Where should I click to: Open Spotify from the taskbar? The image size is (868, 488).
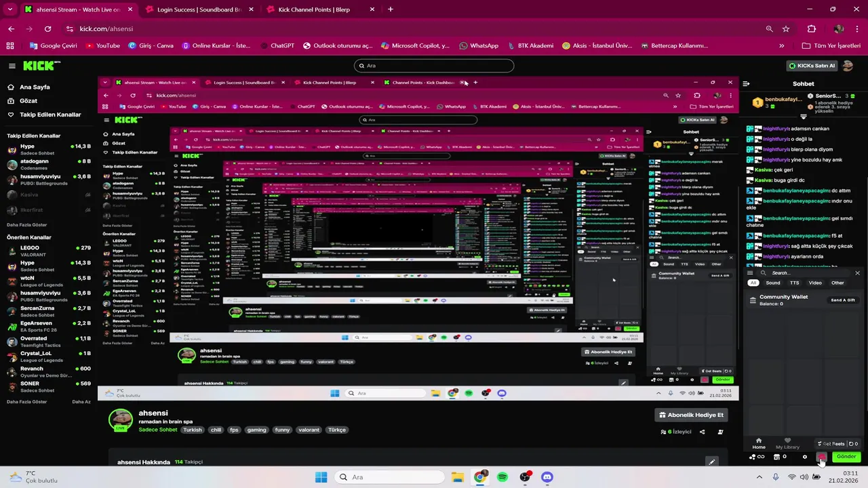pos(502,477)
